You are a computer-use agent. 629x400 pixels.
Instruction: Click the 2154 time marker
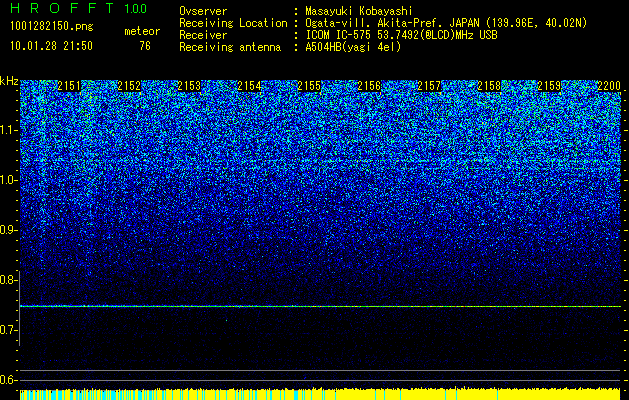pos(249,86)
